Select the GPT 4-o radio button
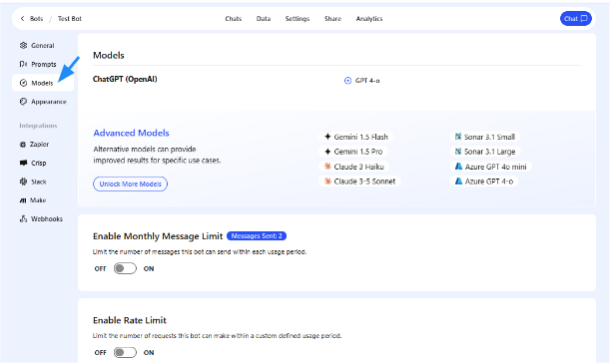This screenshot has width=610, height=364. coord(347,81)
